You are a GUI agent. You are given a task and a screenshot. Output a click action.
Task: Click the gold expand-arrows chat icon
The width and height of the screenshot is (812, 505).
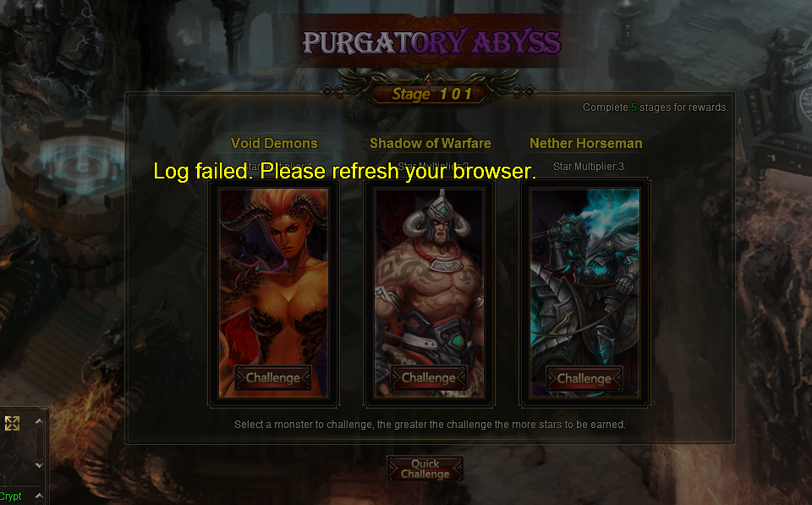click(12, 423)
